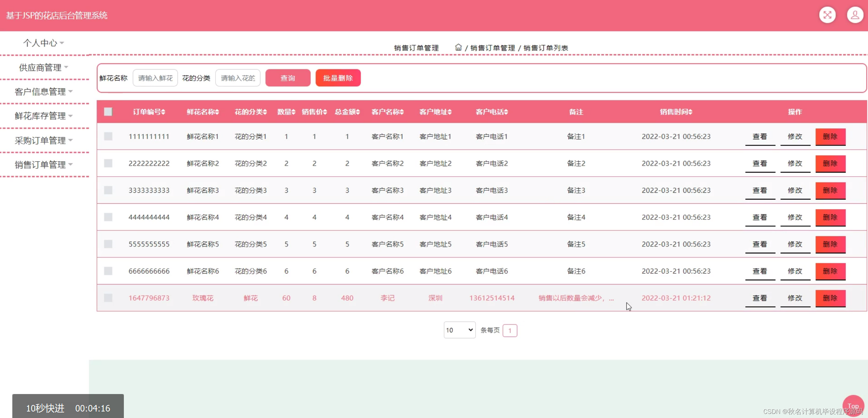The image size is (868, 418).
Task: Click the 批量删除 button
Action: [338, 78]
